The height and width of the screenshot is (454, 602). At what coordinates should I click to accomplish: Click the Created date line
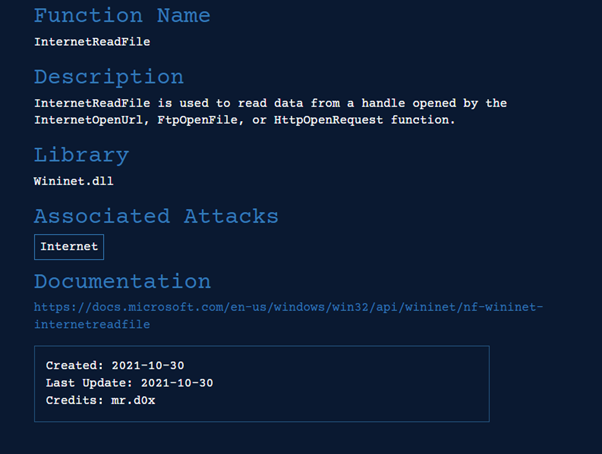click(x=115, y=365)
